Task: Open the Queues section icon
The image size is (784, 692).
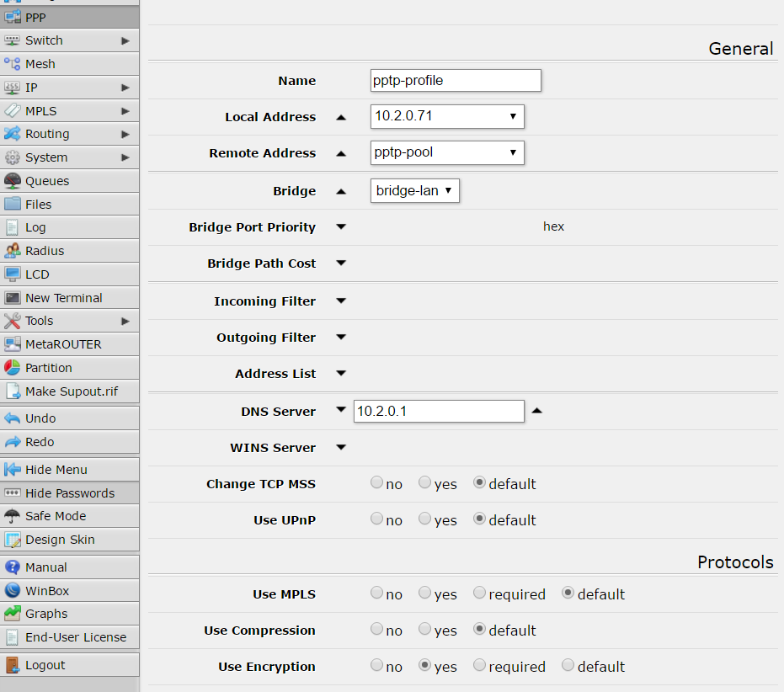Action: point(12,180)
